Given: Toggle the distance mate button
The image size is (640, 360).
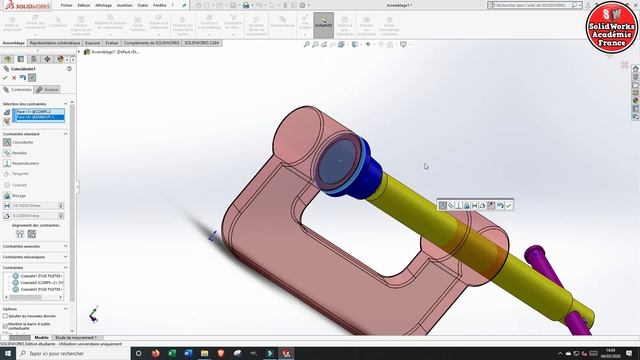Looking at the screenshot, I should coord(7,206).
